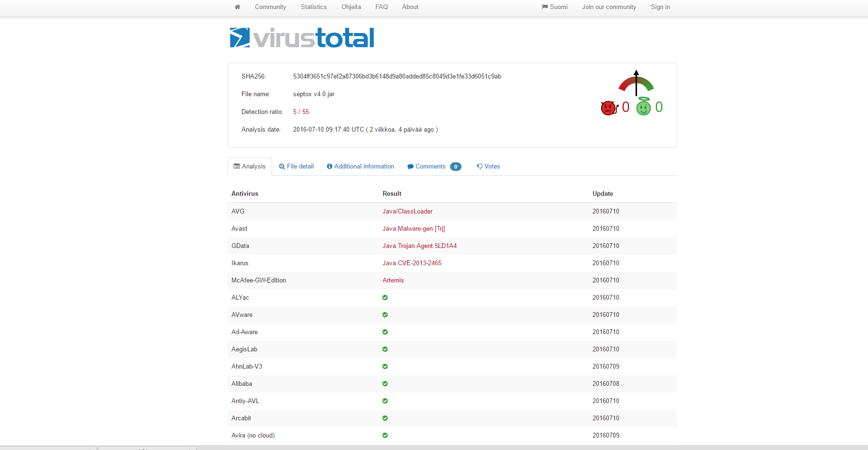Click the green check icon for AVware

(385, 315)
